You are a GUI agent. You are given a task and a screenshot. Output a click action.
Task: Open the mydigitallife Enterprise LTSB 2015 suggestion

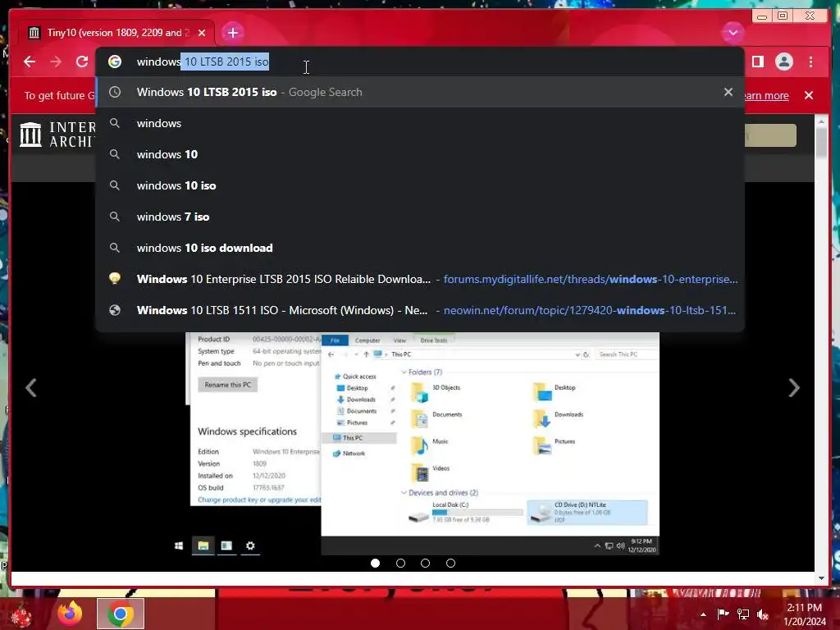pyautogui.click(x=420, y=279)
